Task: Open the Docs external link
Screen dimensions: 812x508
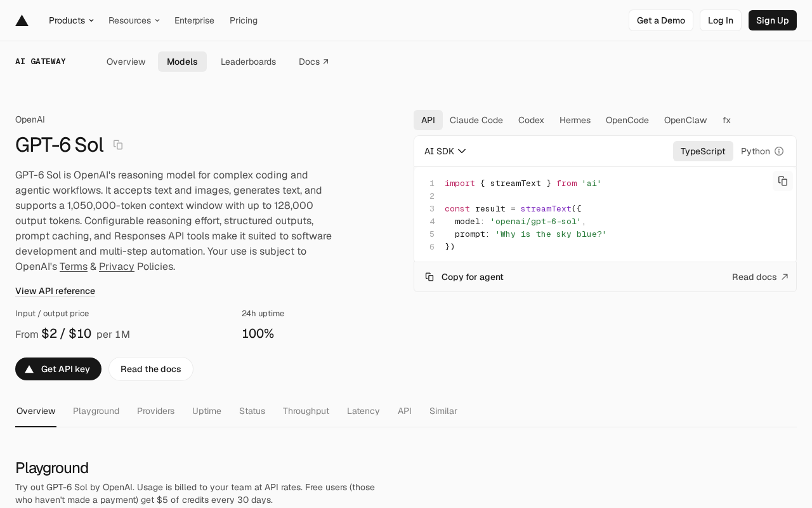Action: 314,62
